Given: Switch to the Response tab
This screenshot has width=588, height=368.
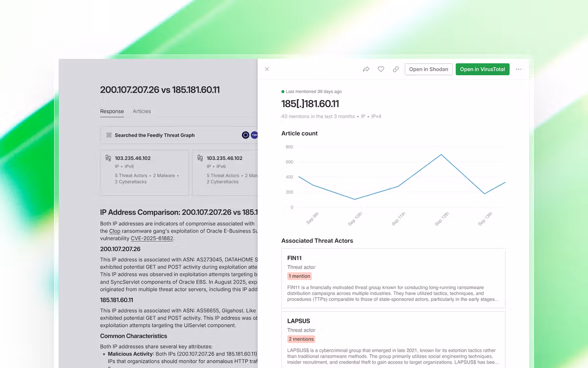Looking at the screenshot, I should pos(112,111).
